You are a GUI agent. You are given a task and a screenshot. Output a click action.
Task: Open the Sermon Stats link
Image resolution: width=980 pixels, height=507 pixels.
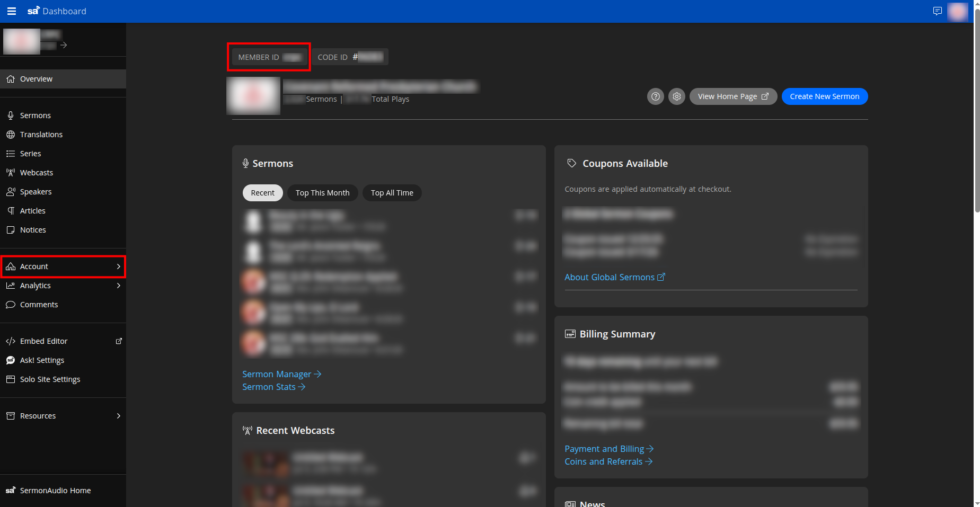[x=274, y=387]
